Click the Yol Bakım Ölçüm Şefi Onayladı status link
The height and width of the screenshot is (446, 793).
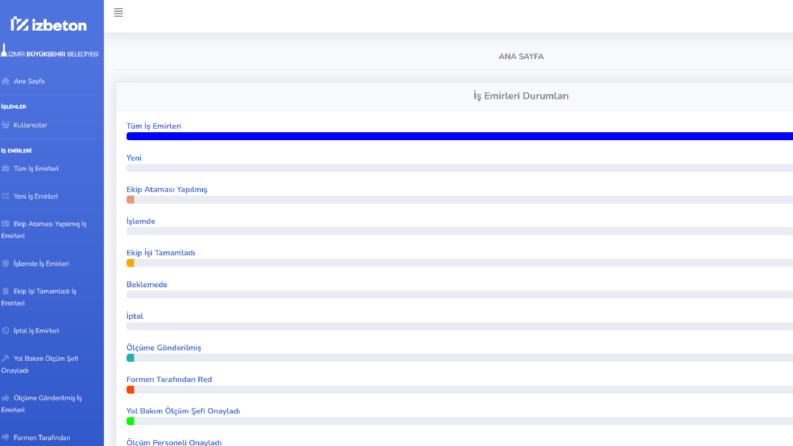click(183, 411)
